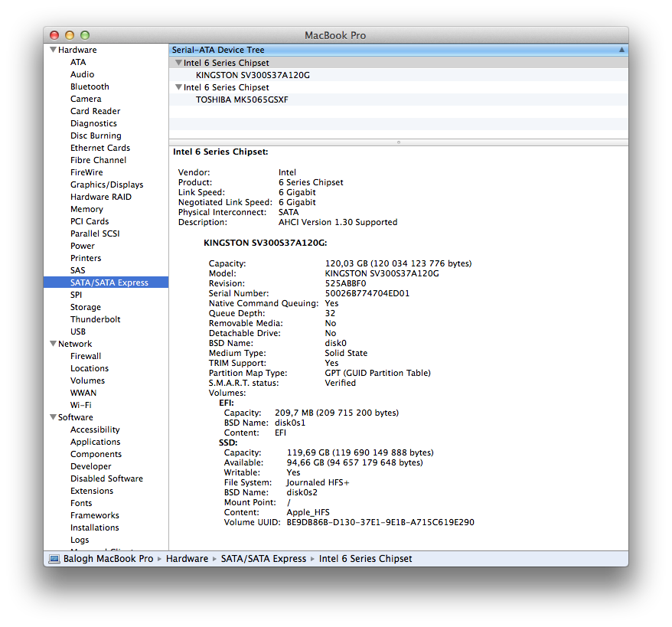Screen dimensions: 672x627
Task: Select KINGSTON SV300S37A120G in device tree
Action: coord(253,75)
